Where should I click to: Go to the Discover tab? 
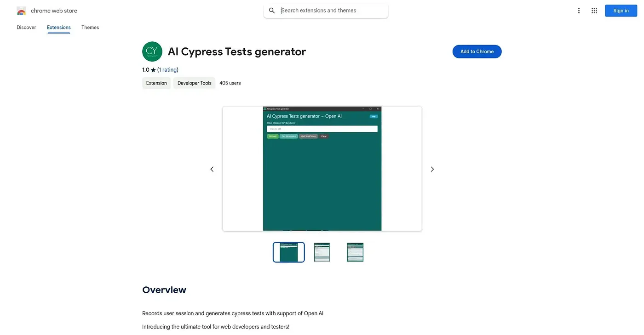click(x=26, y=28)
